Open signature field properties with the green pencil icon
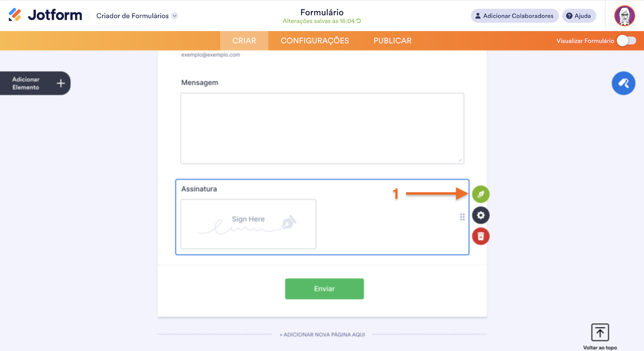 (x=480, y=194)
